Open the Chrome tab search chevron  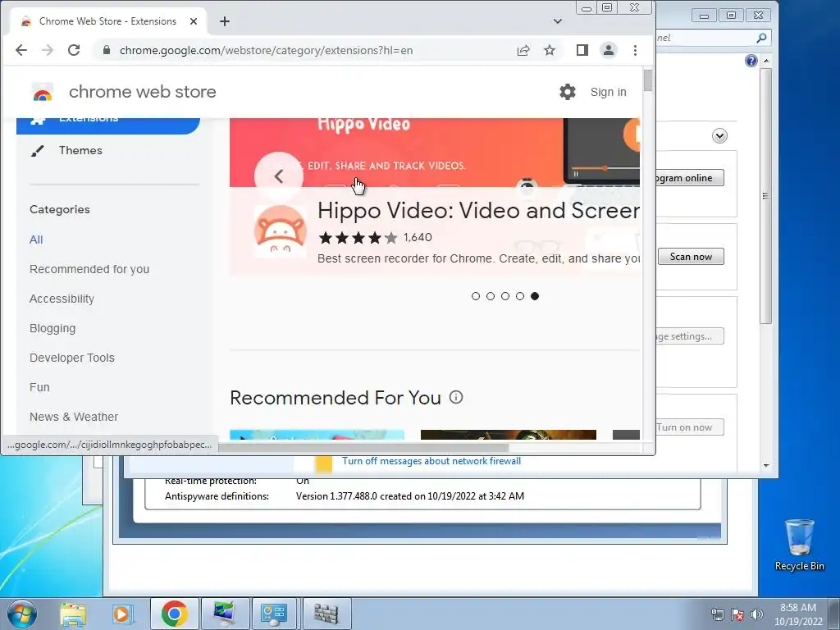558,21
